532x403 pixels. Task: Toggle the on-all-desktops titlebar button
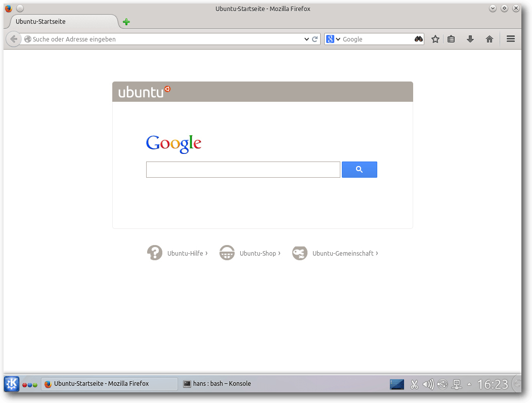pyautogui.click(x=20, y=8)
